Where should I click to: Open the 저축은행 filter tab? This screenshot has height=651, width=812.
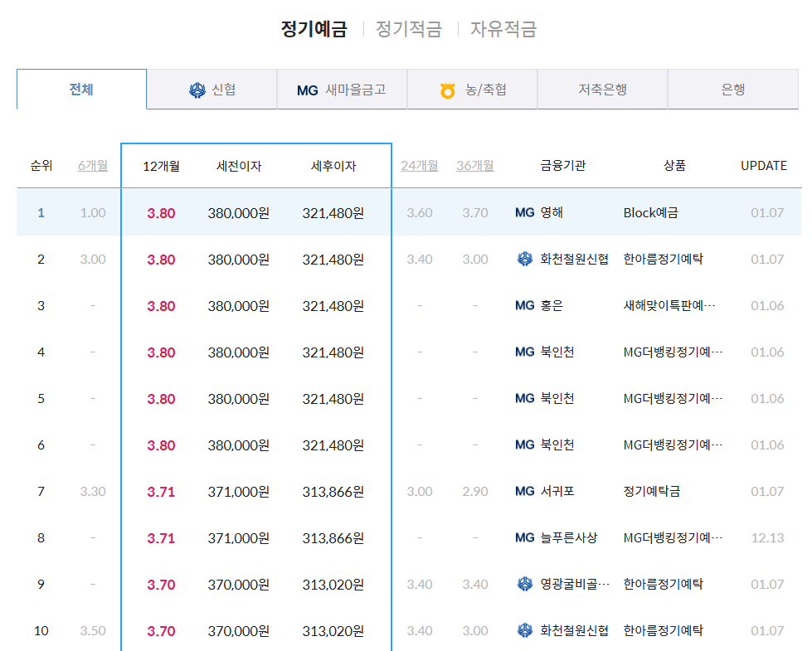602,89
